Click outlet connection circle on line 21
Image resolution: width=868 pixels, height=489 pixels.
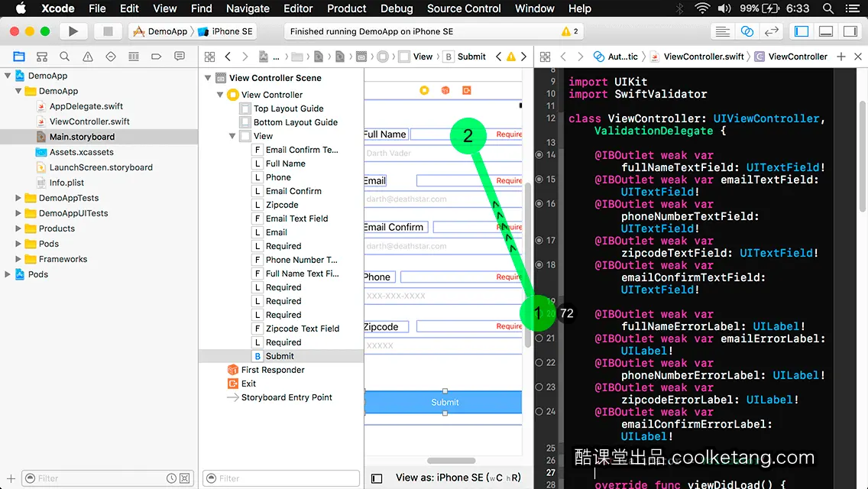pos(539,338)
